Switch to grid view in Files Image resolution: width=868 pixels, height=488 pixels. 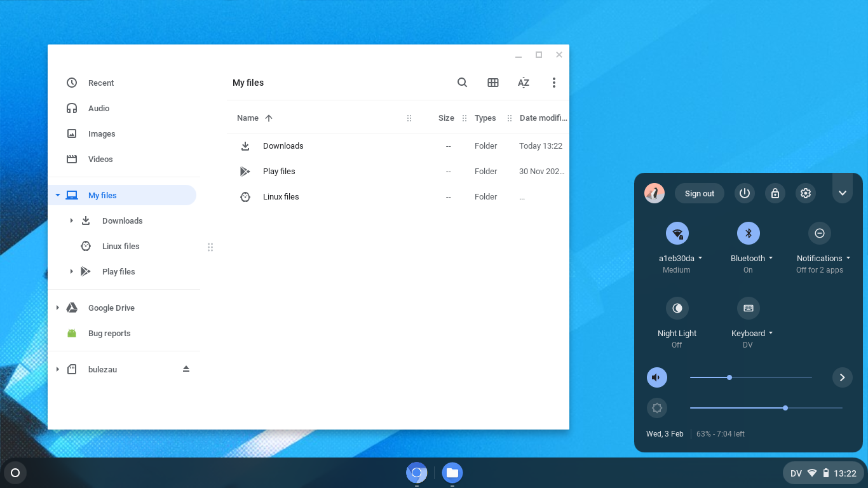pos(493,83)
